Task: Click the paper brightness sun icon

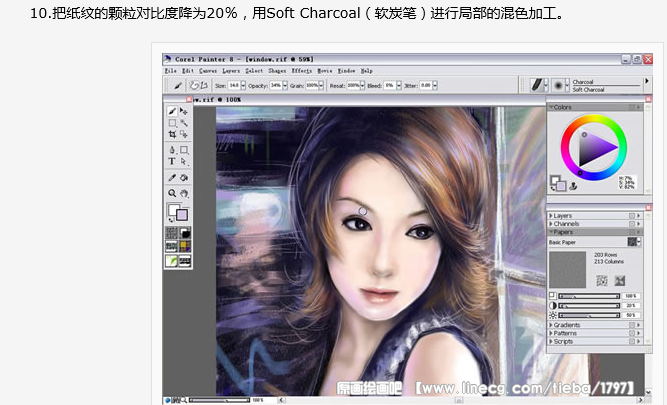Action: (x=553, y=315)
